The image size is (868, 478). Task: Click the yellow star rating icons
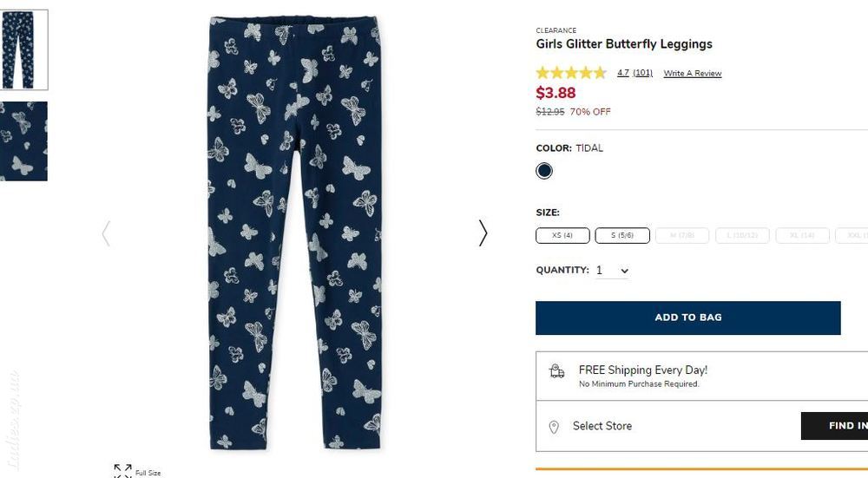pos(571,73)
